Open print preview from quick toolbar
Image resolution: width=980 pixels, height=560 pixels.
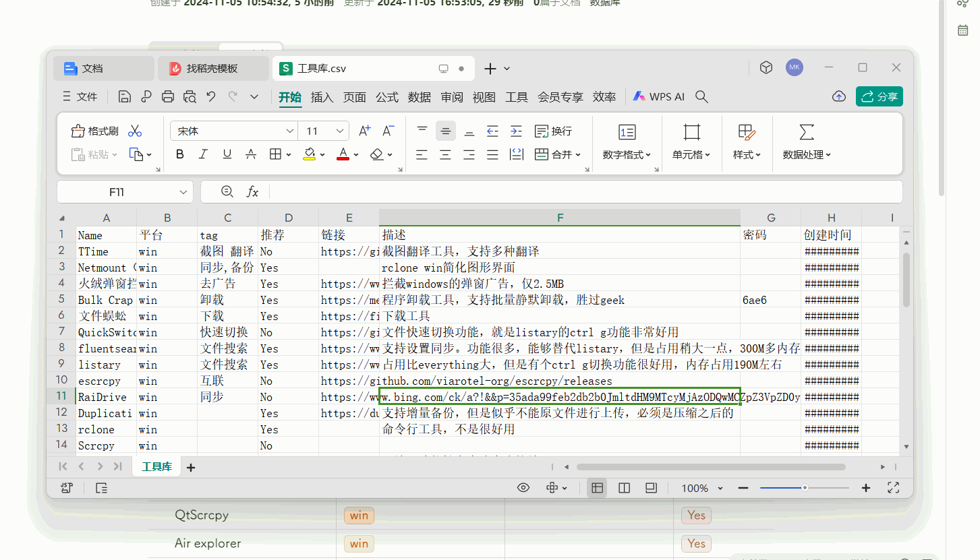(x=190, y=97)
